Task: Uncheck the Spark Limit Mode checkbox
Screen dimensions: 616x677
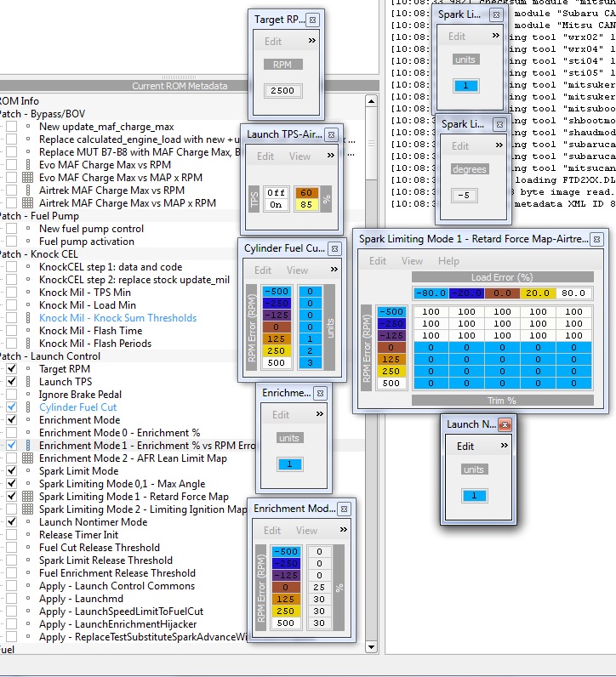Action: [x=12, y=471]
